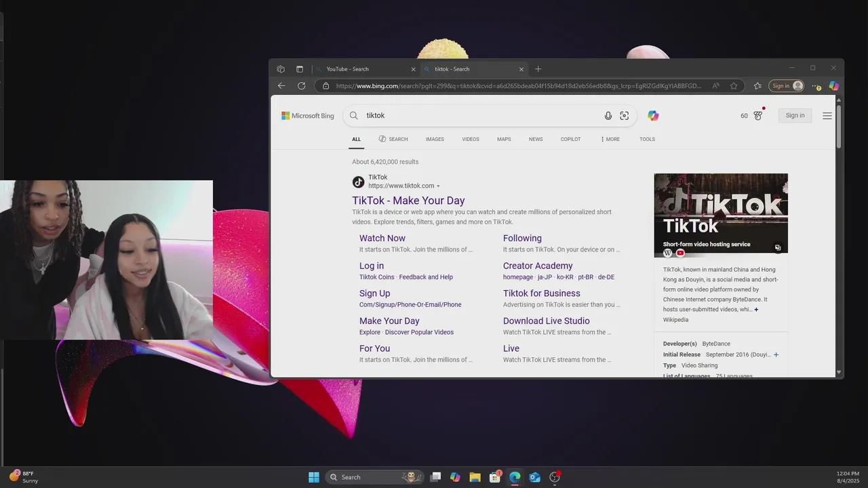Open the Wikipedia source link
Viewport: 868px width, 488px height.
coord(675,320)
